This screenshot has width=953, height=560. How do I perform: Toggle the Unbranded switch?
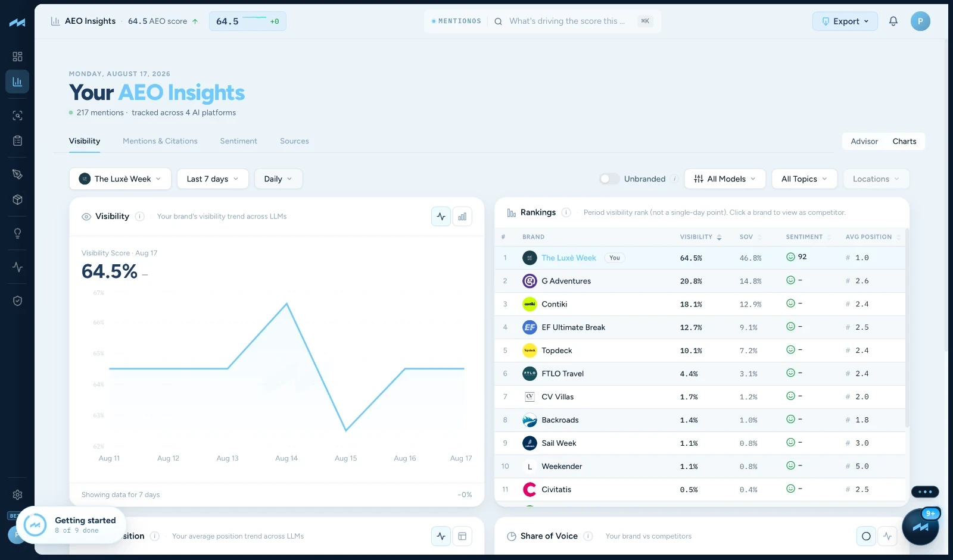click(x=609, y=179)
